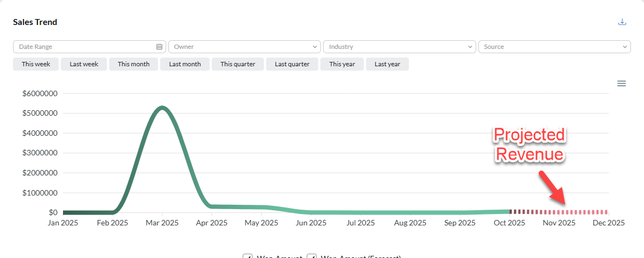The height and width of the screenshot is (258, 644).
Task: Select the Last week preset
Action: point(84,64)
